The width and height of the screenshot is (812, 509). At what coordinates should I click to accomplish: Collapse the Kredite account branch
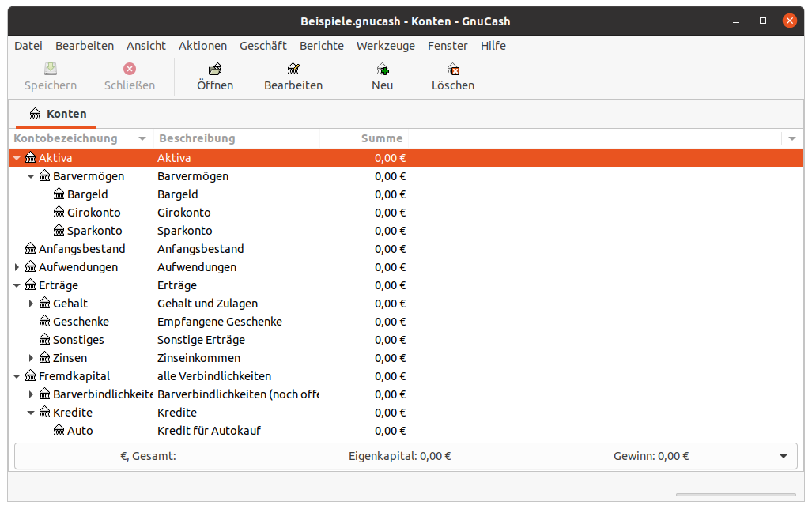(x=32, y=413)
